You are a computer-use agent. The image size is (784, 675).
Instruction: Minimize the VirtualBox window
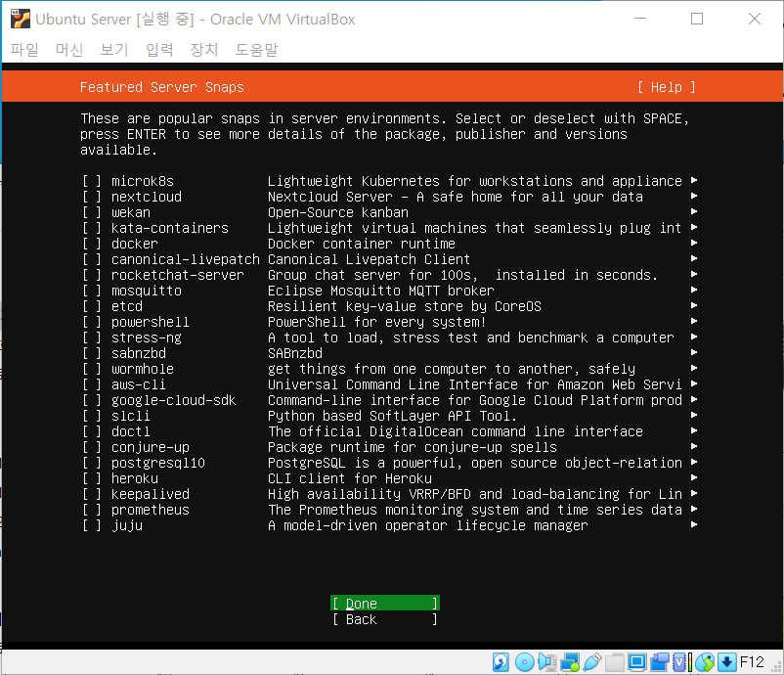(x=640, y=19)
